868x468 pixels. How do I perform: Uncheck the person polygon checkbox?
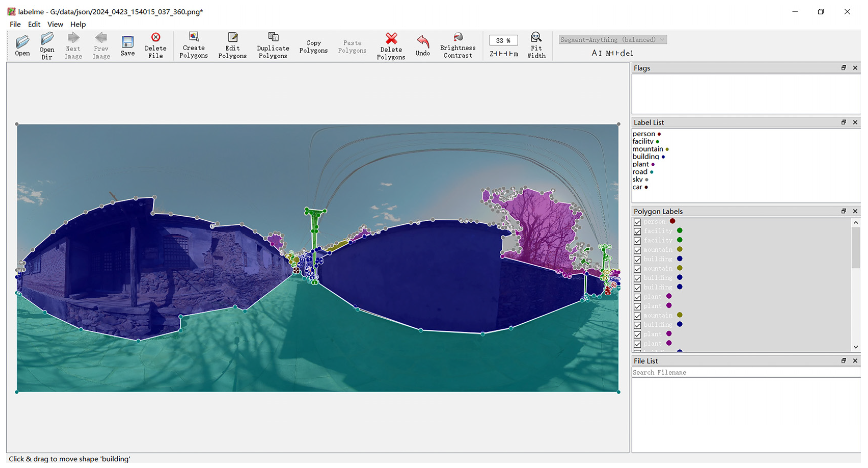[x=637, y=222]
